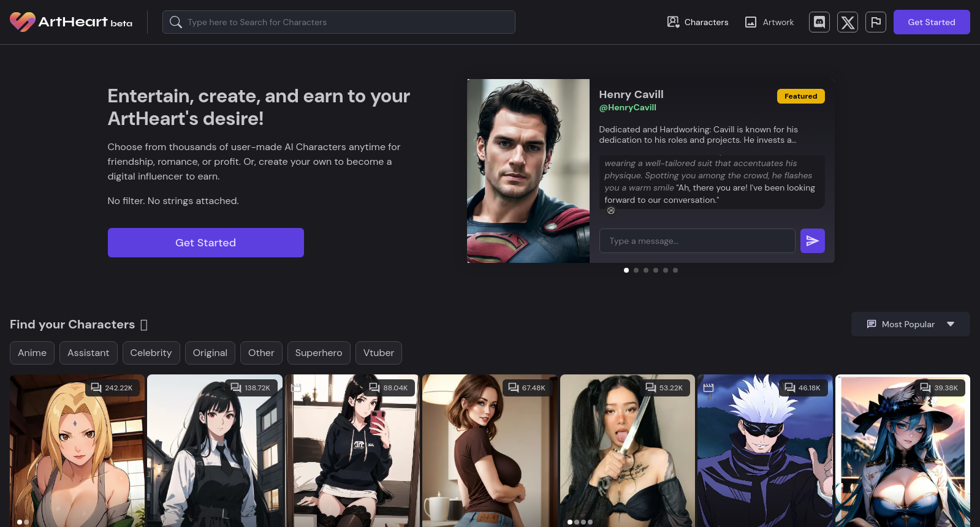Switch to the fifth featured carousel dot
The width and height of the screenshot is (980, 527).
pyautogui.click(x=666, y=270)
